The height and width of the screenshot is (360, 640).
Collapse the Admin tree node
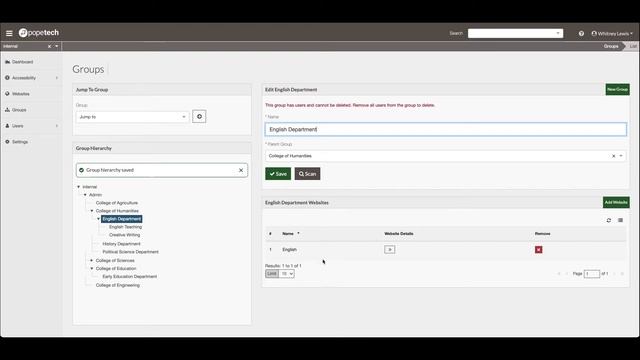pos(85,195)
